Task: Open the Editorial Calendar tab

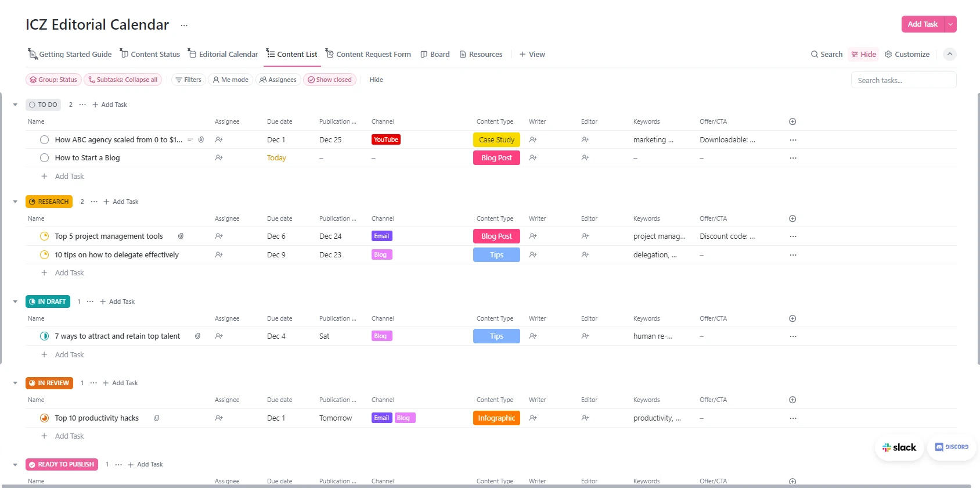Action: (223, 55)
